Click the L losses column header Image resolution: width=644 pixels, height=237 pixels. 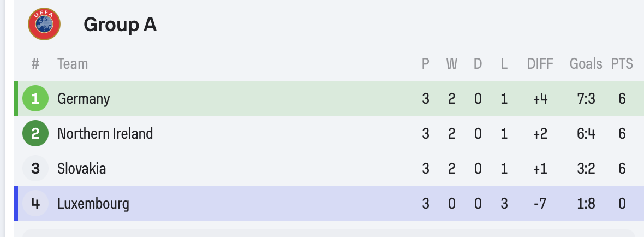click(504, 64)
